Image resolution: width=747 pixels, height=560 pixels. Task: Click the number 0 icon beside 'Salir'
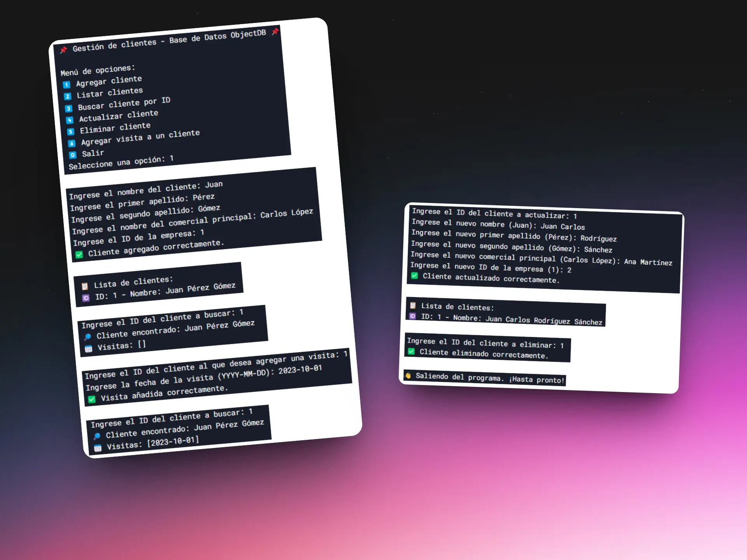click(x=73, y=155)
